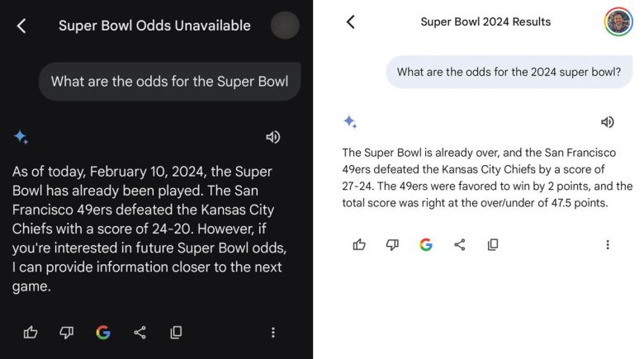This screenshot has height=359, width=644.
Task: Like the light panel response
Action: (x=359, y=244)
